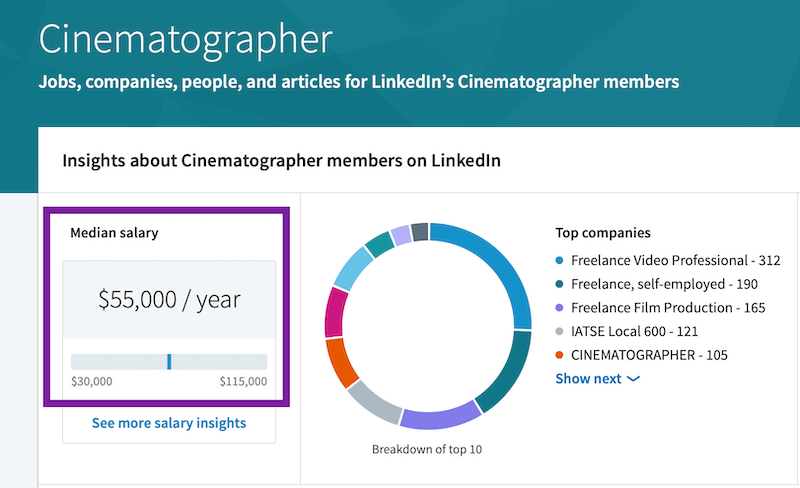Click the $55,000 / year salary figure
The height and width of the screenshot is (488, 800).
pos(169,298)
